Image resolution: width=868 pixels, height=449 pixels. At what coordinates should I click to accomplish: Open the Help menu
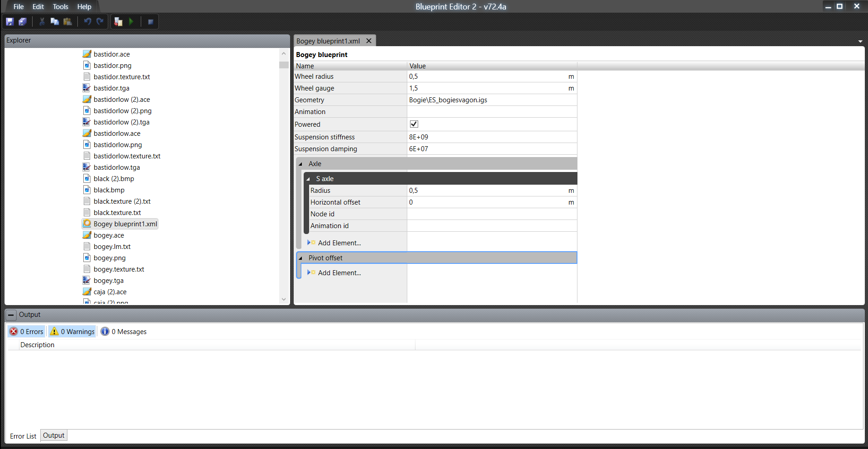point(84,7)
